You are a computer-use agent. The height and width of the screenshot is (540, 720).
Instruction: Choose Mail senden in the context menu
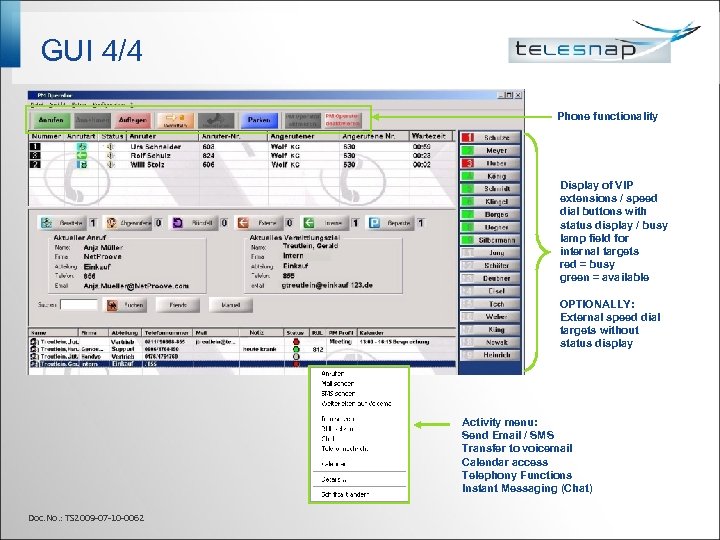point(338,383)
